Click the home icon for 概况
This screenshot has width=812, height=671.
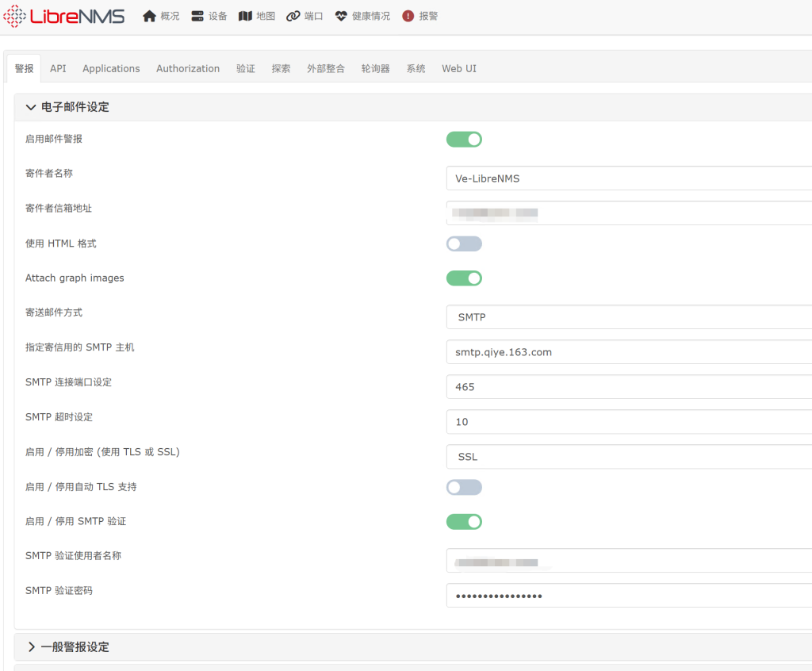149,17
